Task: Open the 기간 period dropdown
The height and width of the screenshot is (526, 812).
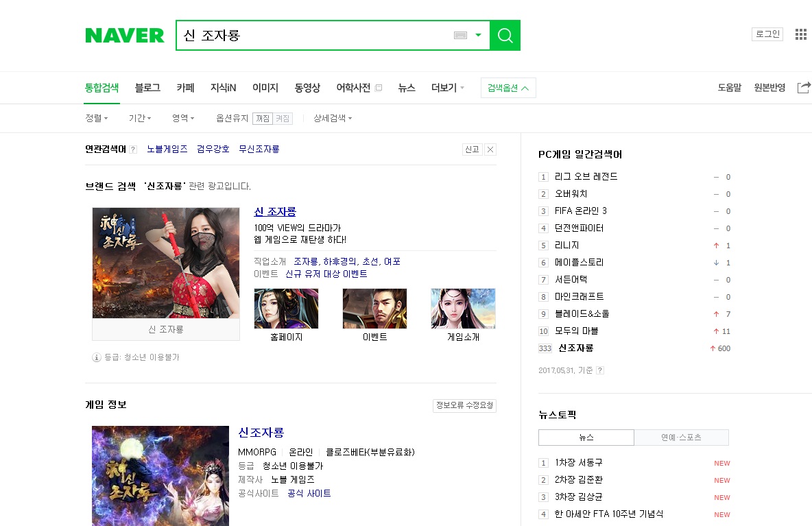Action: point(140,118)
